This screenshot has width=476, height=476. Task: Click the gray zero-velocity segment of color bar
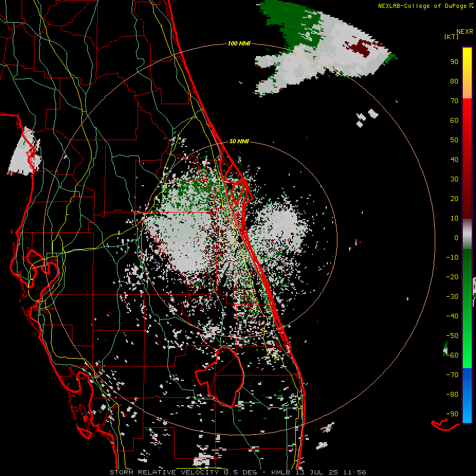(467, 234)
